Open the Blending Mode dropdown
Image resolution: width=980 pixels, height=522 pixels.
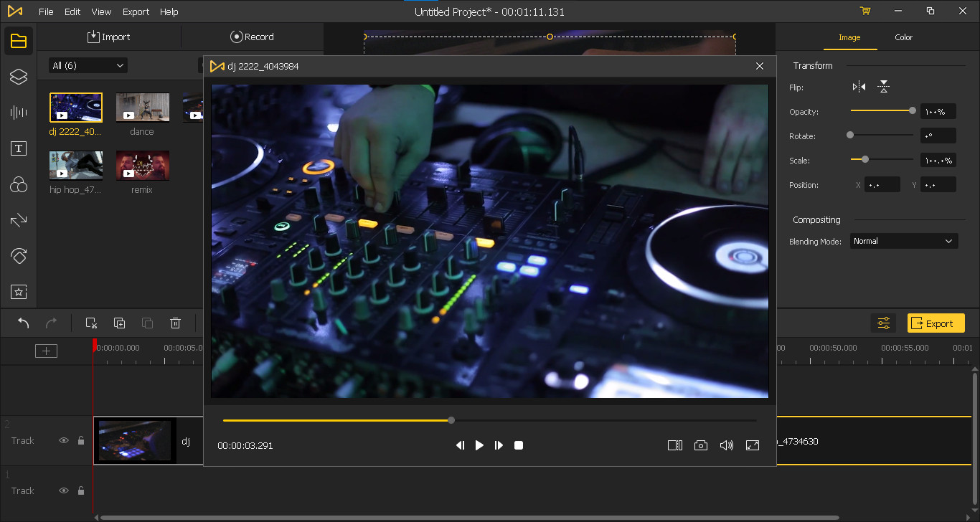(x=903, y=241)
